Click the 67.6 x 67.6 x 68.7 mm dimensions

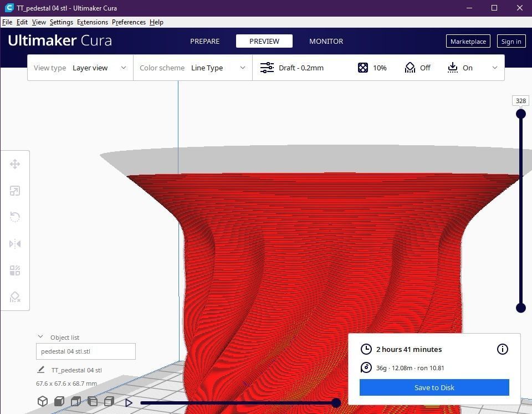pos(66,384)
